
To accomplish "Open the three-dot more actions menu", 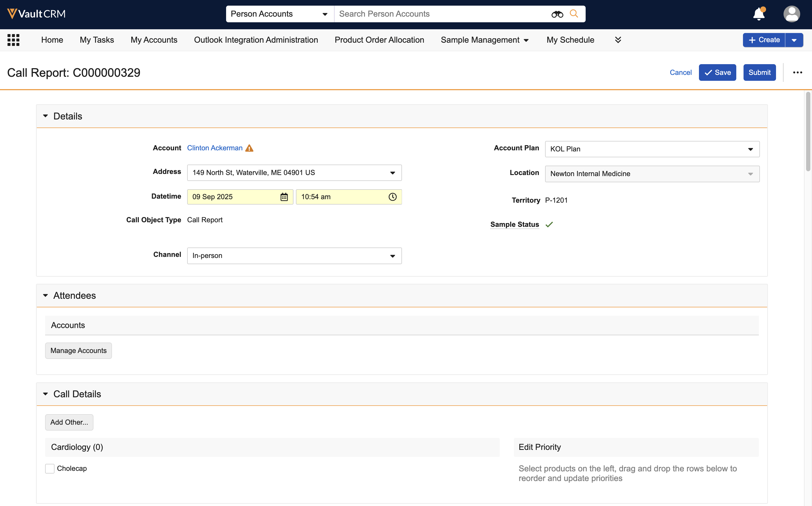I will coord(797,73).
